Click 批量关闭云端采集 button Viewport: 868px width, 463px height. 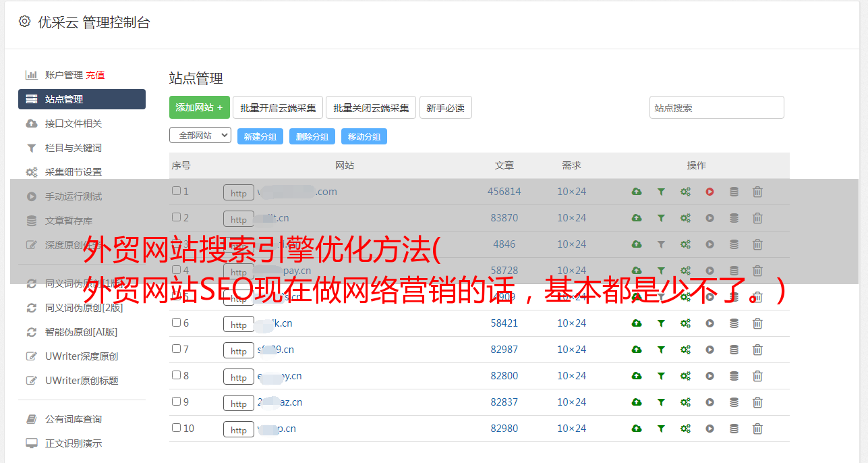371,107
